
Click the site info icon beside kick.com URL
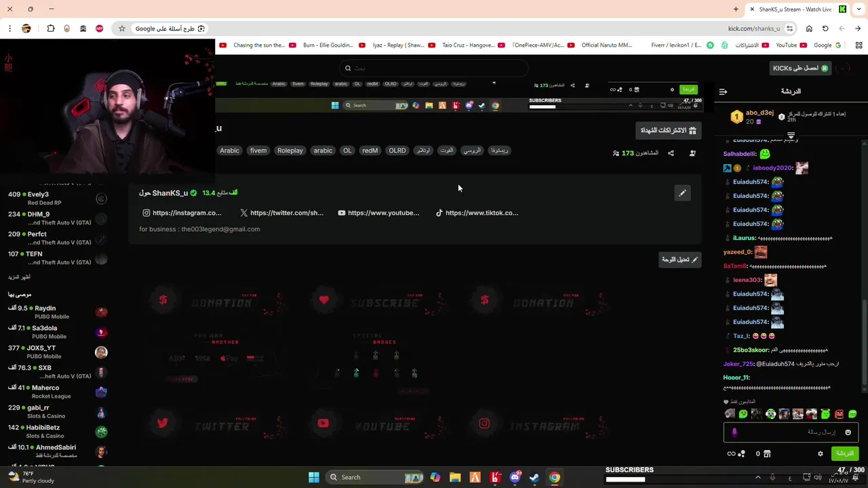pyautogui.click(x=790, y=28)
